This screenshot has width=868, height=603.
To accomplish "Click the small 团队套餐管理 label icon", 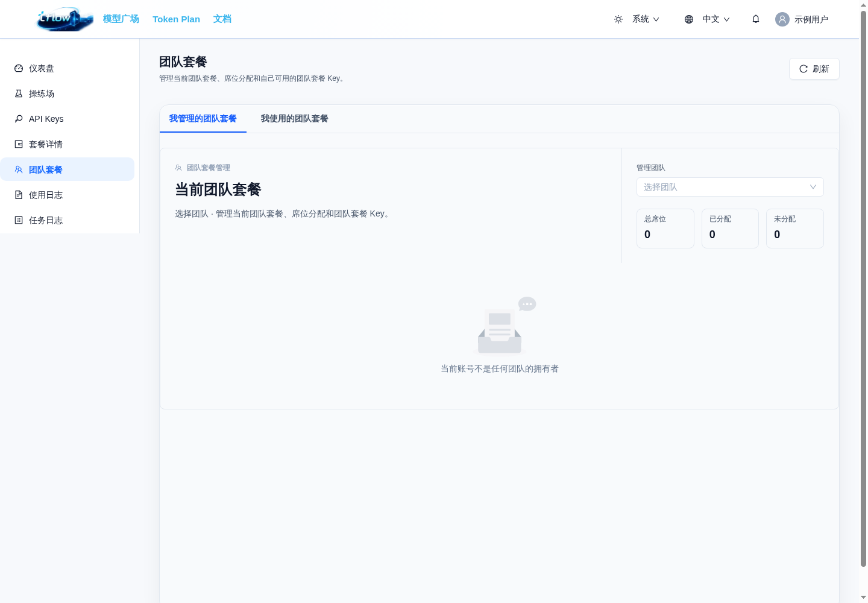I will click(178, 168).
